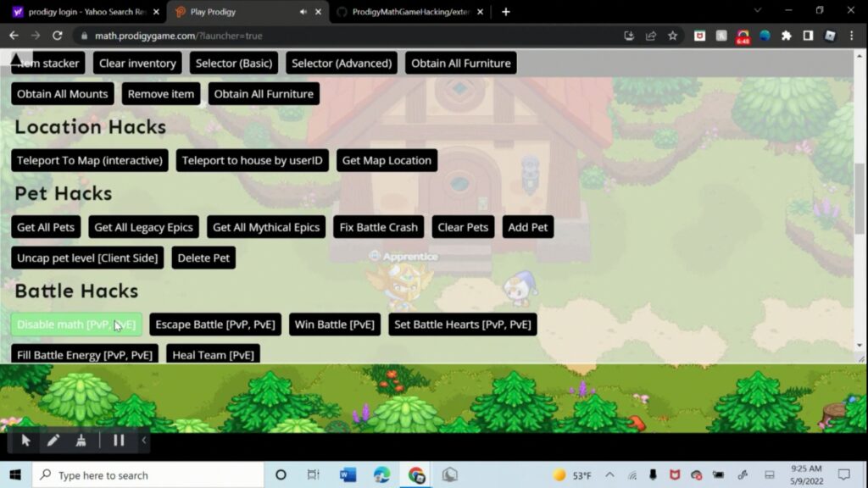
Task: Collapse the hack menu with the black triangle
Action: [x=16, y=59]
